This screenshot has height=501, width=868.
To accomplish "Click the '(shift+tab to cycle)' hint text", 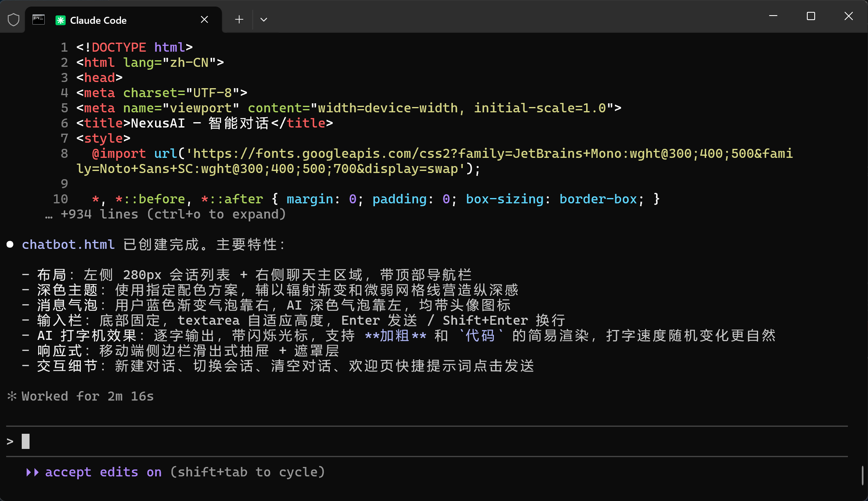I will tap(248, 472).
